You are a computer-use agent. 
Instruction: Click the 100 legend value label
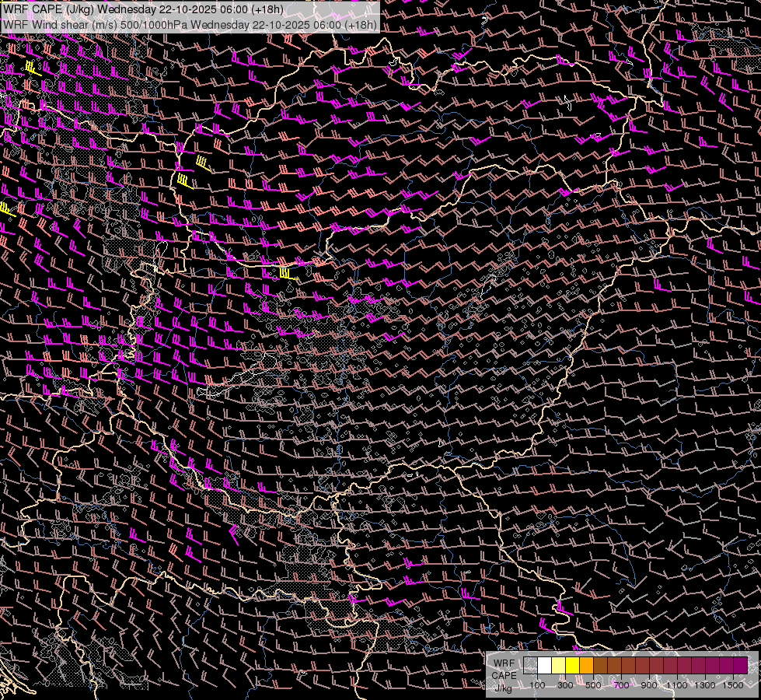(537, 685)
